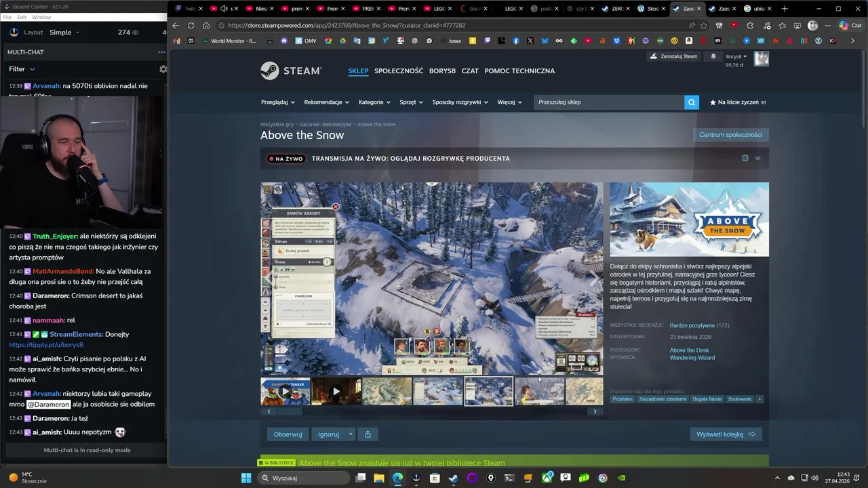Click the share icon next to Ignoruj

click(x=368, y=434)
